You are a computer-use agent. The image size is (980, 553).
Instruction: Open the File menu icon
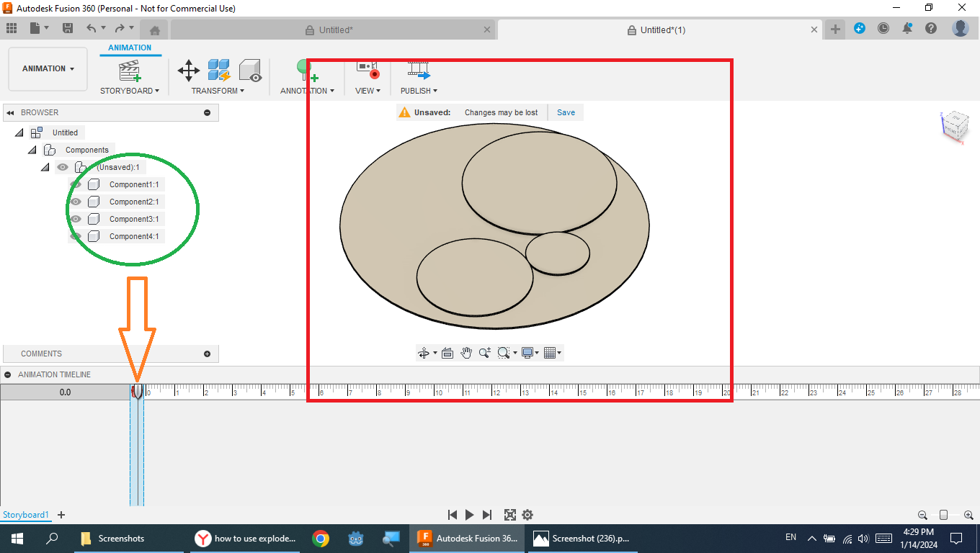pos(36,28)
